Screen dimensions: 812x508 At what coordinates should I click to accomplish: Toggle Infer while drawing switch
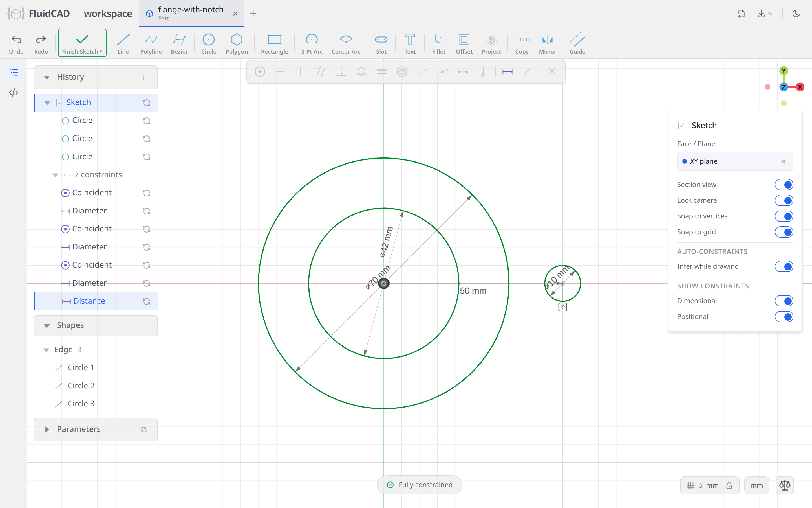pos(784,266)
